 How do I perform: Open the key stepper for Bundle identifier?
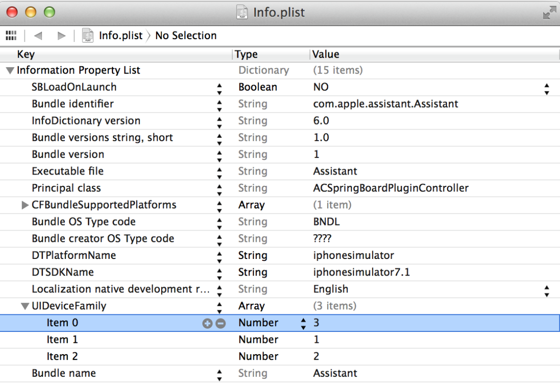219,104
